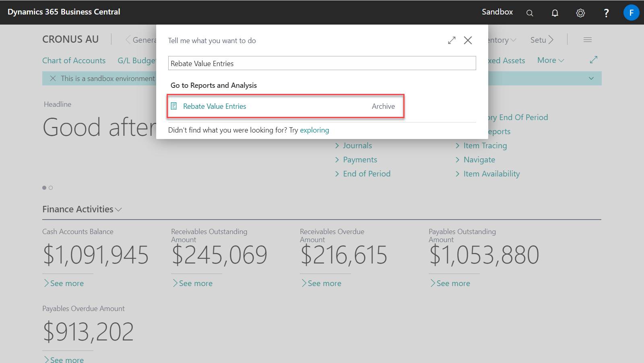Close the Tell Me dialog
644x363 pixels.
point(468,40)
